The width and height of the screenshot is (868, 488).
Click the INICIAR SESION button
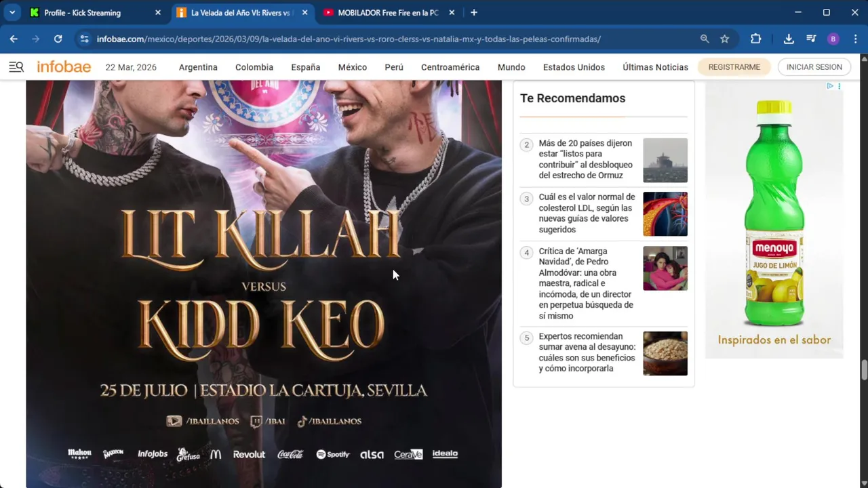tap(814, 67)
